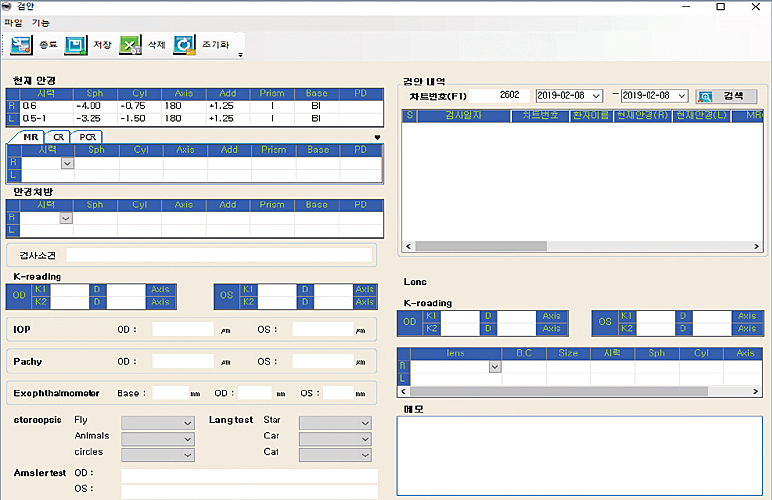Click the IOP OS input field
This screenshot has height=500, width=772.
[x=323, y=329]
